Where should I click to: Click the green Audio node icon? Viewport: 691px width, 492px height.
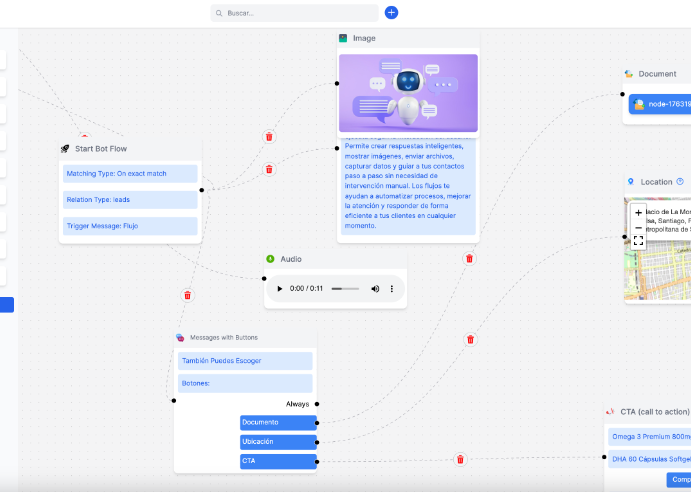point(270,259)
